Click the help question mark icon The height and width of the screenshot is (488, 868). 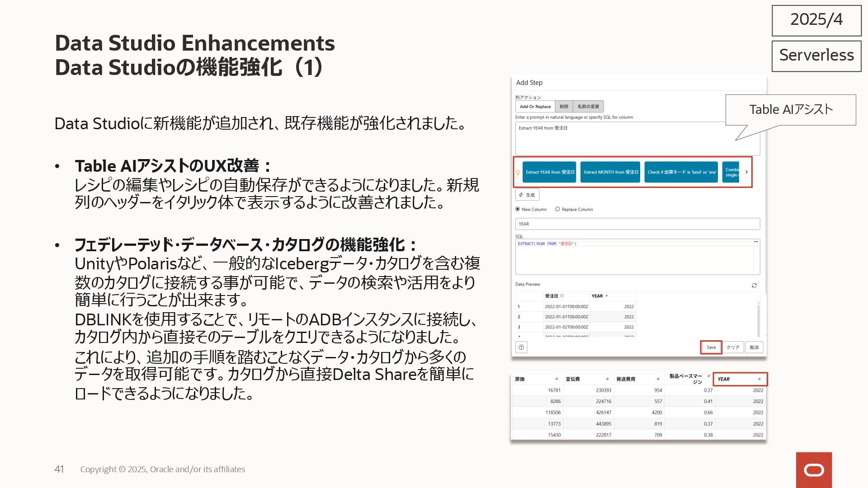pos(521,347)
